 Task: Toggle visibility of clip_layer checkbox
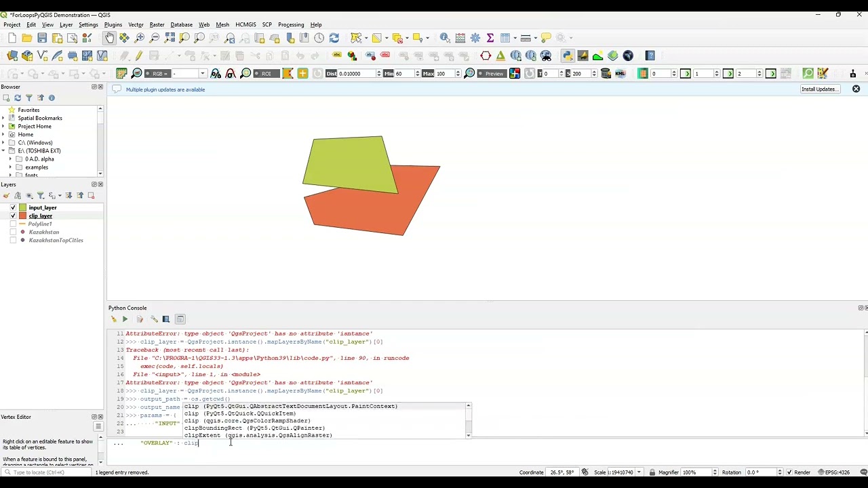13,216
